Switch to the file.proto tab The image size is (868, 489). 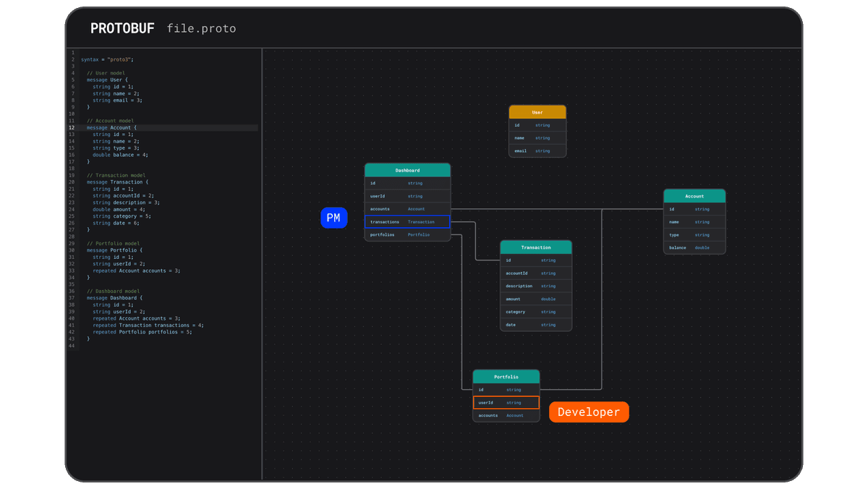208,28
